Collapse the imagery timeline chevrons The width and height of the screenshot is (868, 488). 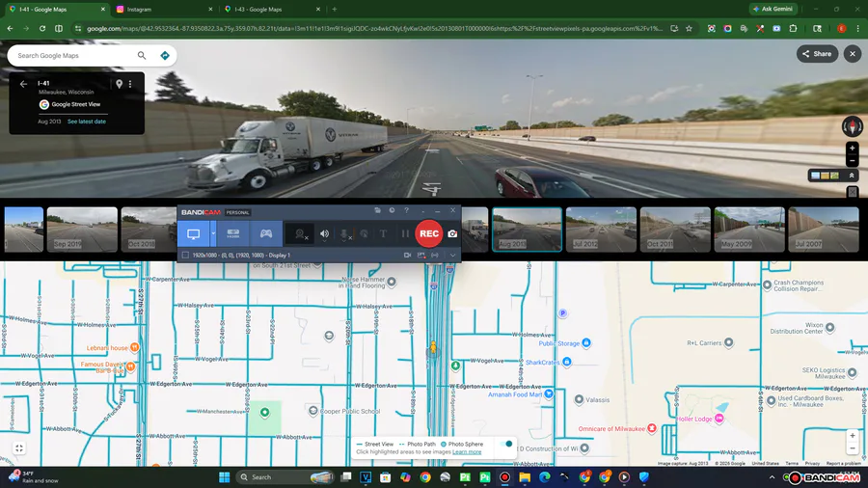click(x=852, y=176)
